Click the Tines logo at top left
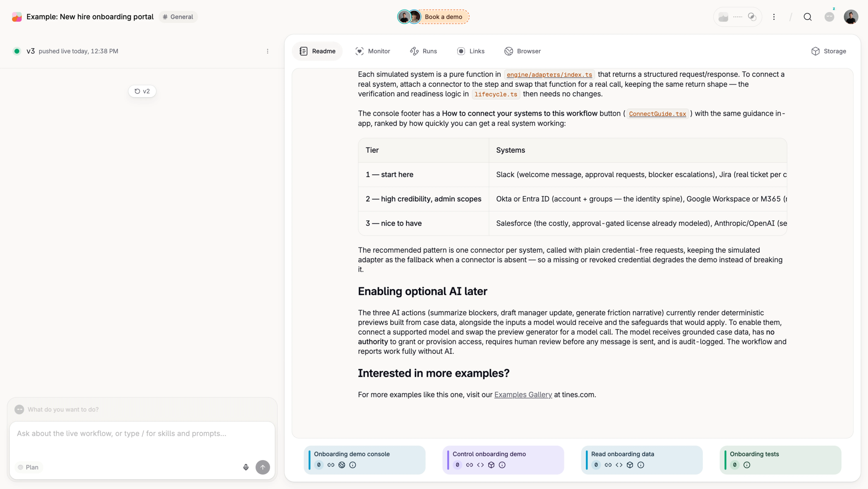This screenshot has height=489, width=868. click(x=17, y=17)
